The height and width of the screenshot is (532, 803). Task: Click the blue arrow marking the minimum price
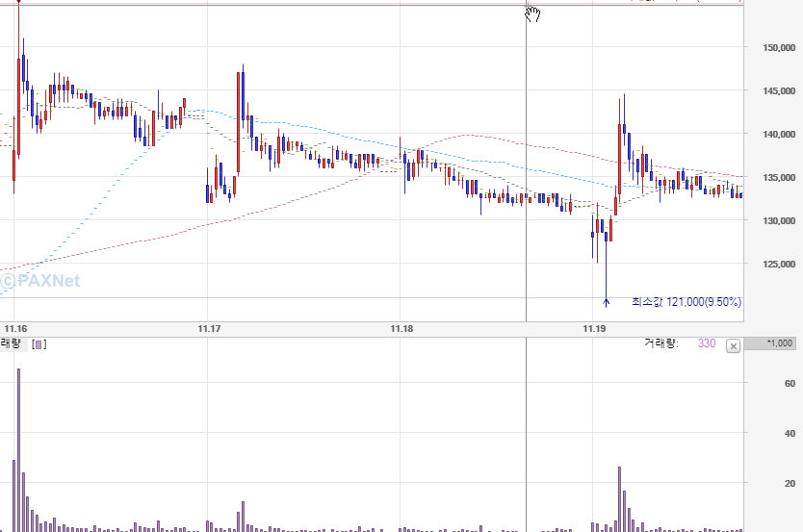pyautogui.click(x=606, y=303)
